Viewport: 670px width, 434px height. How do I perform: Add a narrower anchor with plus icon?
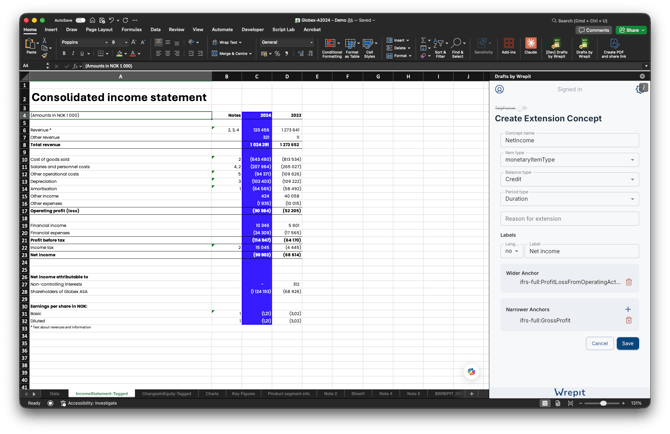[628, 309]
